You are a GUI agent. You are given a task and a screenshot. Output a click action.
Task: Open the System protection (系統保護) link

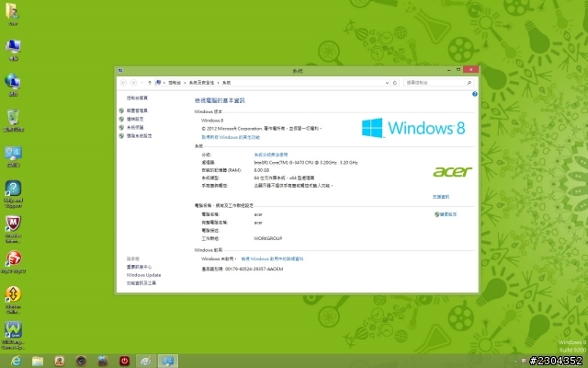[x=135, y=128]
